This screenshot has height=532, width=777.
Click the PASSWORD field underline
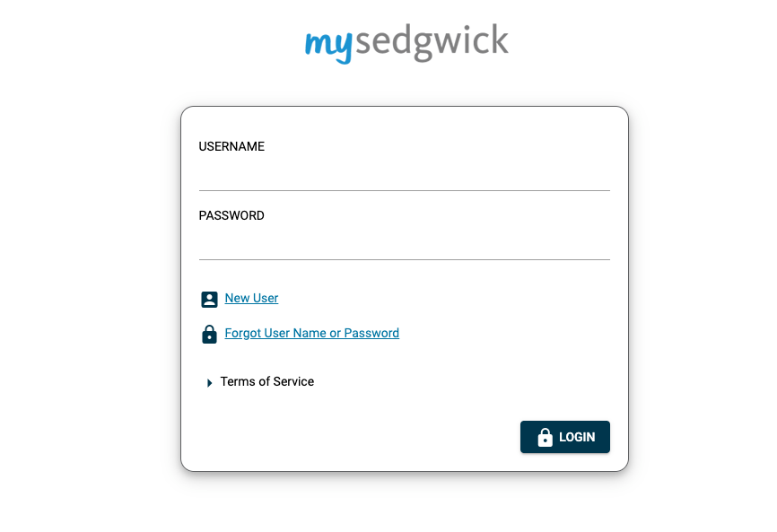click(x=404, y=260)
